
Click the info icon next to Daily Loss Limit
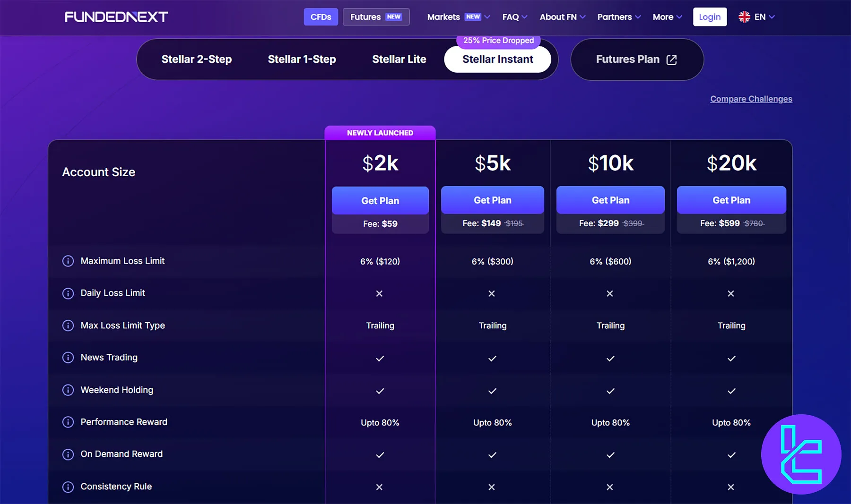[68, 293]
